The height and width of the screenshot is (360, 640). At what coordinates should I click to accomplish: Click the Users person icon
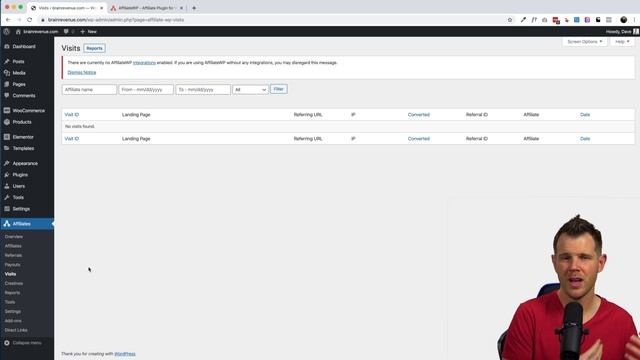click(7, 186)
